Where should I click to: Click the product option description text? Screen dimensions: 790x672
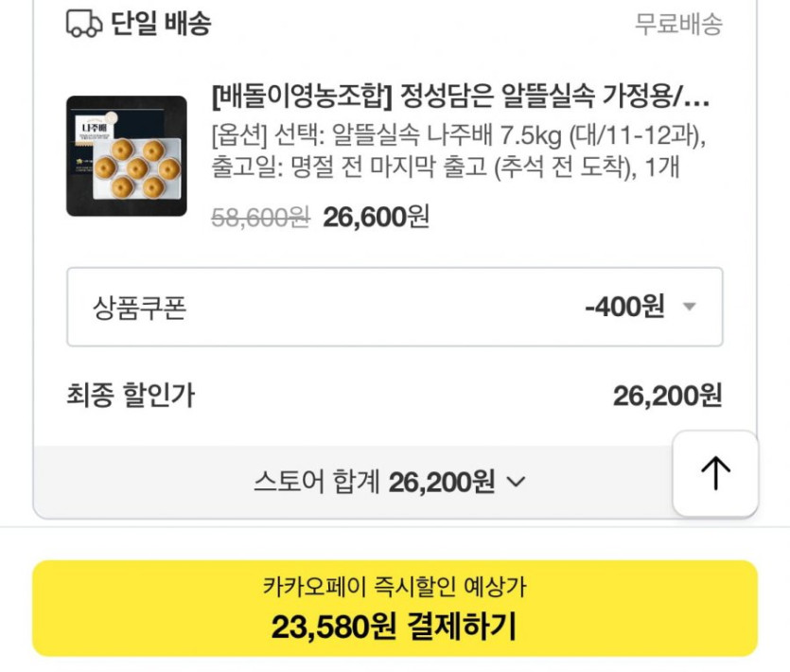[459, 150]
